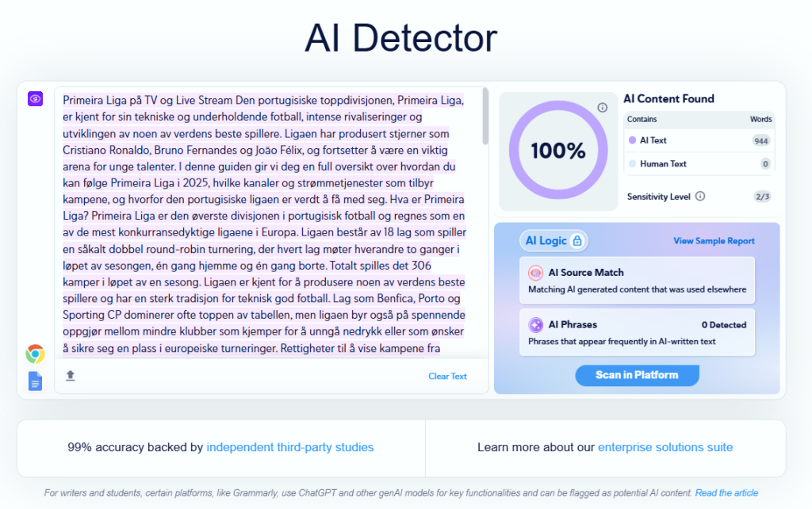The image size is (812, 509).
Task: Click the 2/3 sensitivity level value
Action: click(x=761, y=197)
